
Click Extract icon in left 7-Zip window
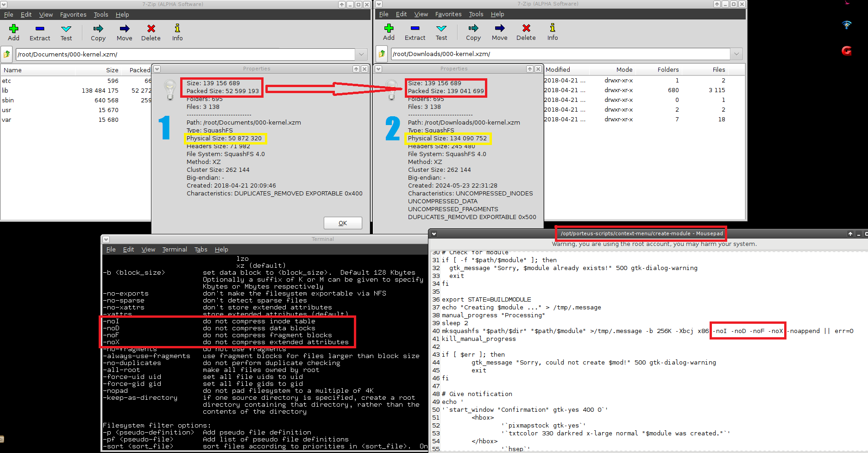pyautogui.click(x=40, y=29)
